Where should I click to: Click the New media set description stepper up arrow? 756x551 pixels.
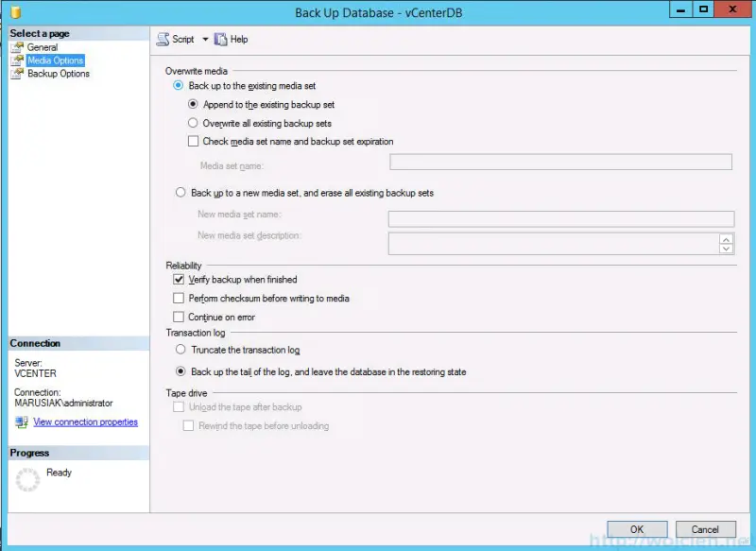pyautogui.click(x=725, y=241)
